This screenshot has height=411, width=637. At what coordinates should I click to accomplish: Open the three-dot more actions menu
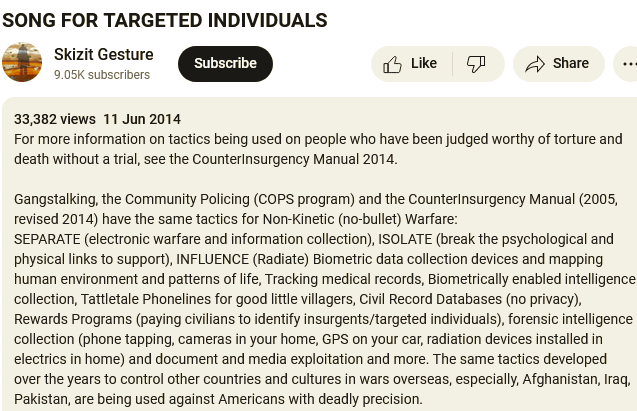pyautogui.click(x=628, y=64)
